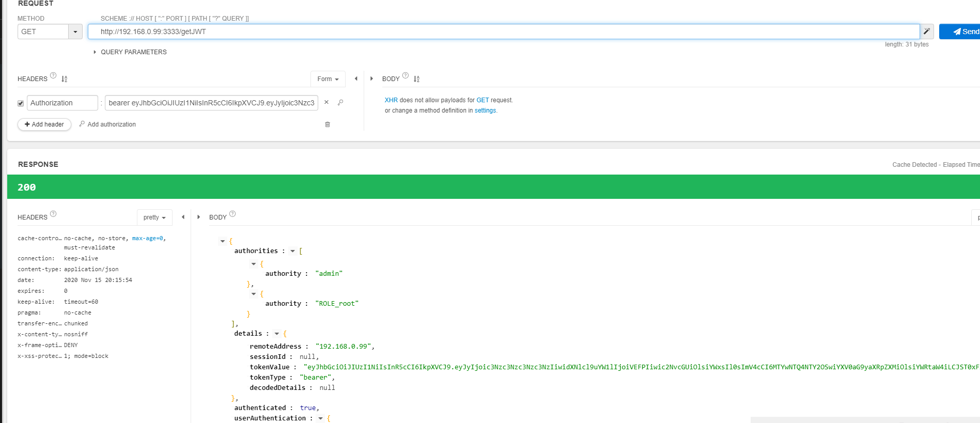Click the green 200 status bar
This screenshot has height=423, width=980.
(x=493, y=187)
